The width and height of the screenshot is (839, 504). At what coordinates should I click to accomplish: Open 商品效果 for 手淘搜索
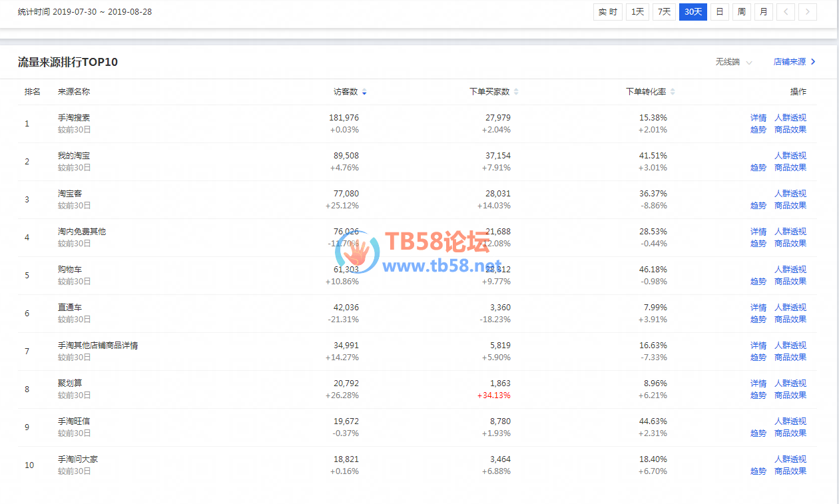click(790, 130)
